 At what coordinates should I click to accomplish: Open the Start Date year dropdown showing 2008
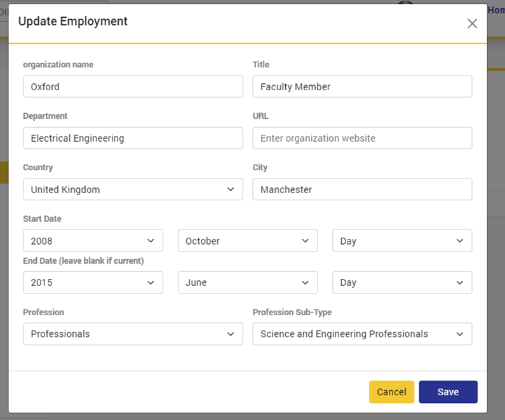(x=93, y=241)
